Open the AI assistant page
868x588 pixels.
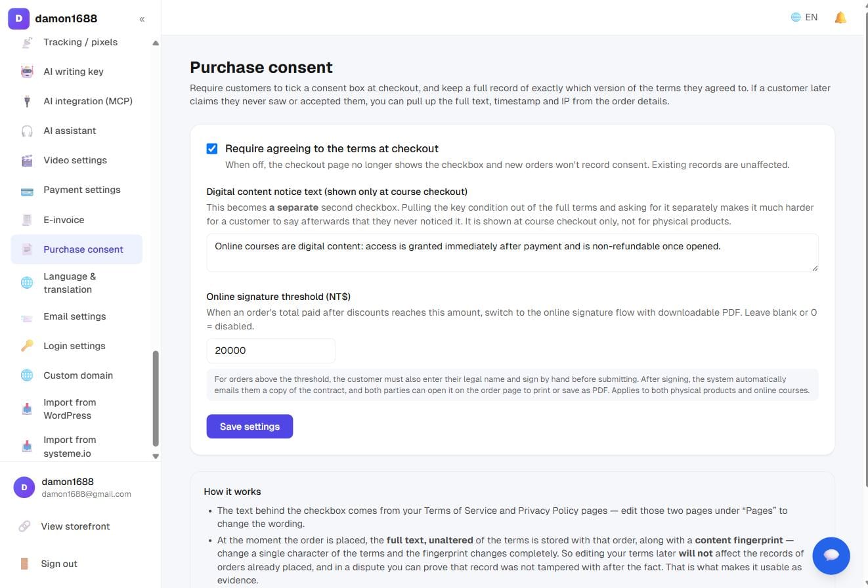tap(77, 131)
